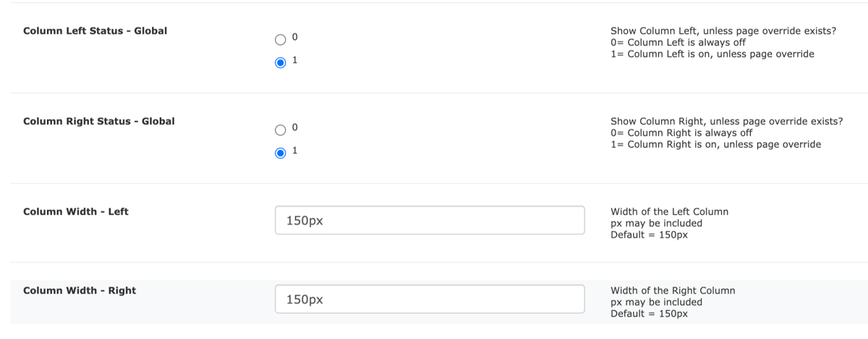Image resolution: width=868 pixels, height=339 pixels.
Task: Click 'Show Column Right, unless page override exists?' text
Action: [x=727, y=121]
